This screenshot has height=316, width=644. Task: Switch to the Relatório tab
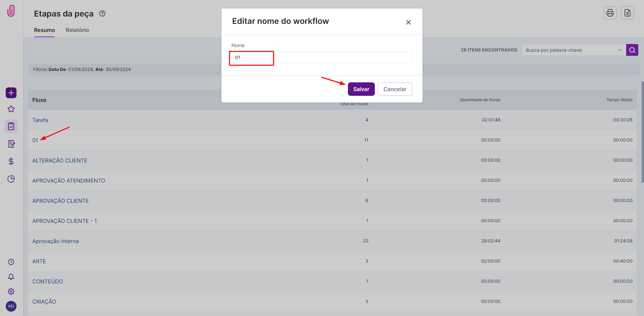pyautogui.click(x=77, y=30)
